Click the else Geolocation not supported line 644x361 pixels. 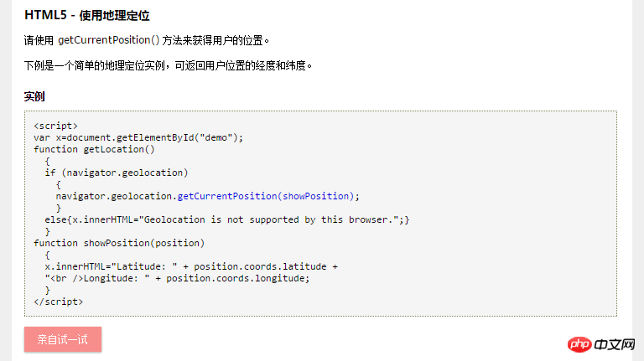(x=227, y=219)
